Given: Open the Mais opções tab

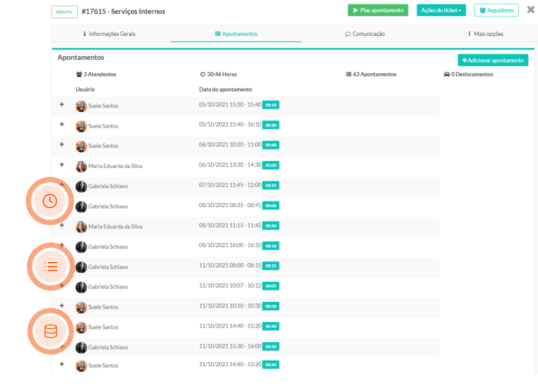Looking at the screenshot, I should [485, 34].
